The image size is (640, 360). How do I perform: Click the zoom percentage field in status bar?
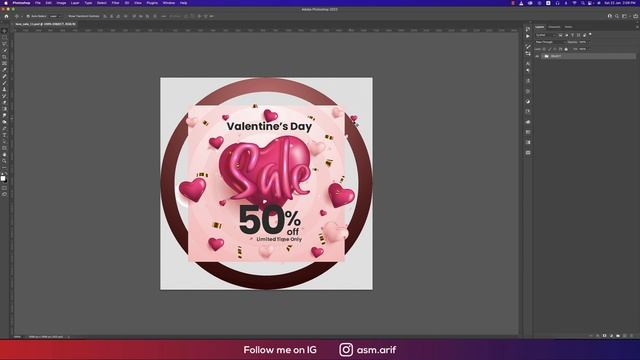click(17, 337)
